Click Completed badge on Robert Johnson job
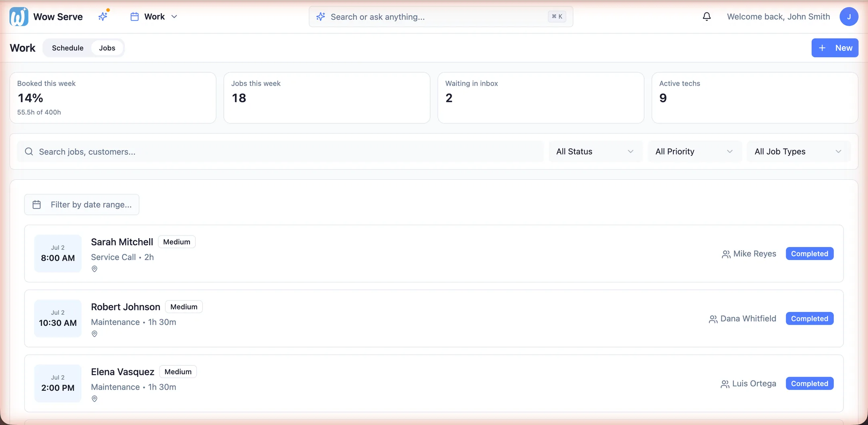 point(809,319)
